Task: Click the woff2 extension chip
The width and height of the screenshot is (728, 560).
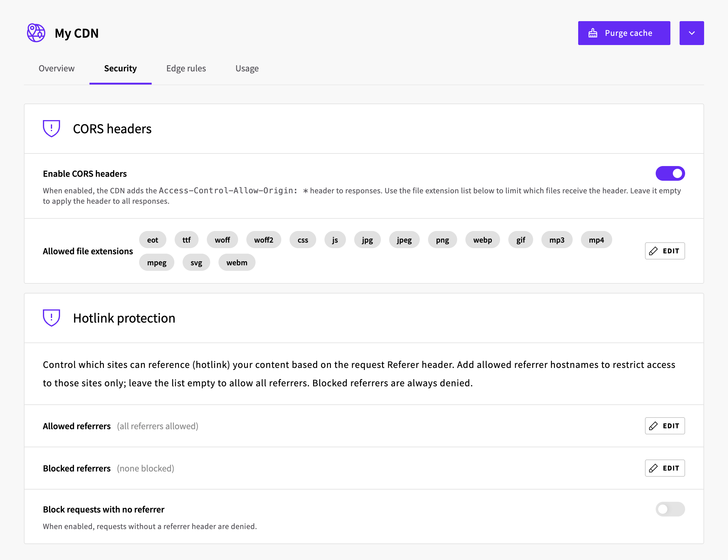Action: coord(263,240)
